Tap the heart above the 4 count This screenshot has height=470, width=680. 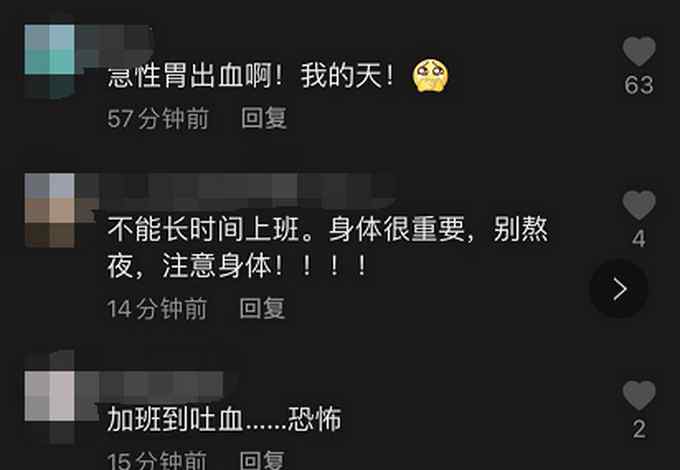pyautogui.click(x=639, y=205)
